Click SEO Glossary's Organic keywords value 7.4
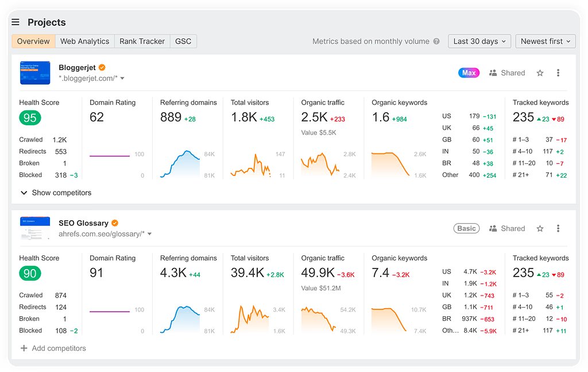The width and height of the screenshot is (588, 372). (x=380, y=273)
